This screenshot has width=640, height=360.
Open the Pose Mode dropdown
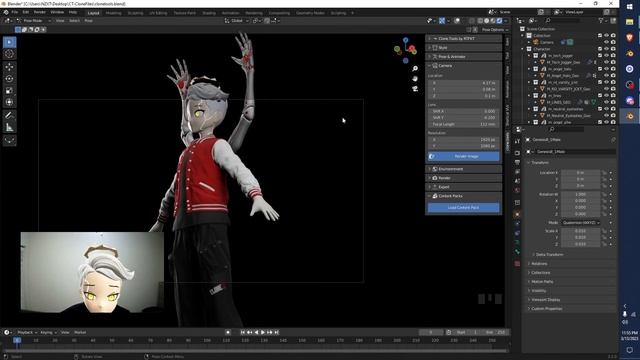(x=33, y=20)
